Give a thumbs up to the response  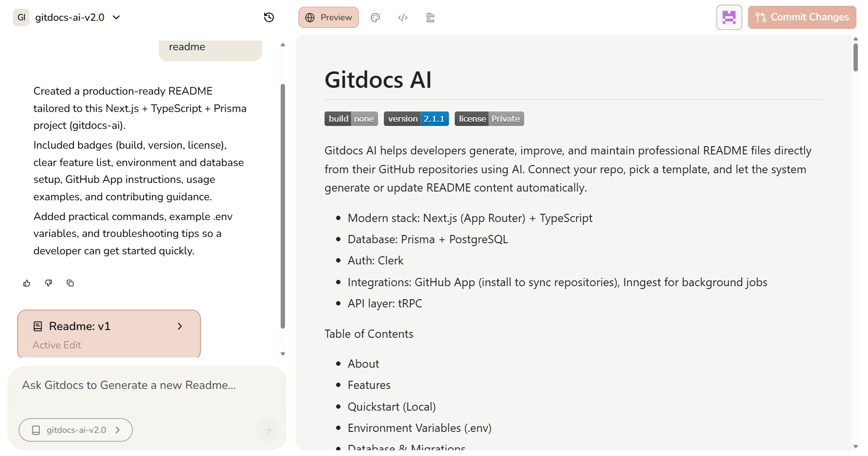tap(27, 283)
